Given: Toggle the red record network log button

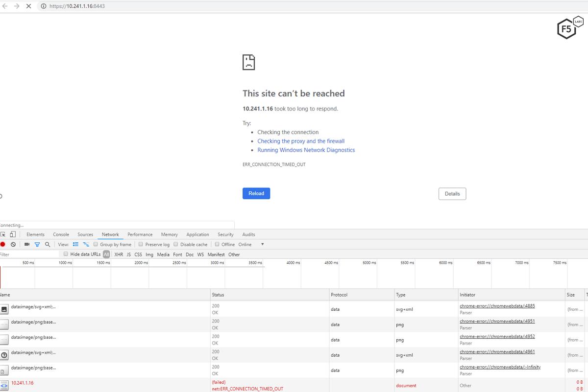Looking at the screenshot, I should [3, 244].
